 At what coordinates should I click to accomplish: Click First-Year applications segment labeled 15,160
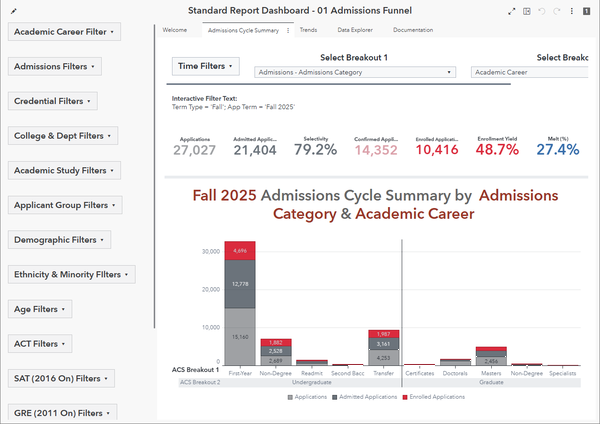[x=240, y=337]
